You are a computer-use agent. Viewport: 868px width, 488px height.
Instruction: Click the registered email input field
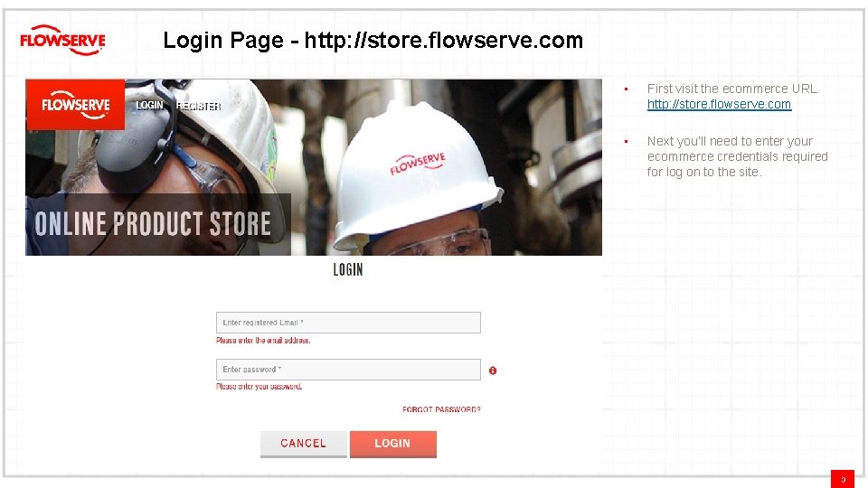[348, 323]
